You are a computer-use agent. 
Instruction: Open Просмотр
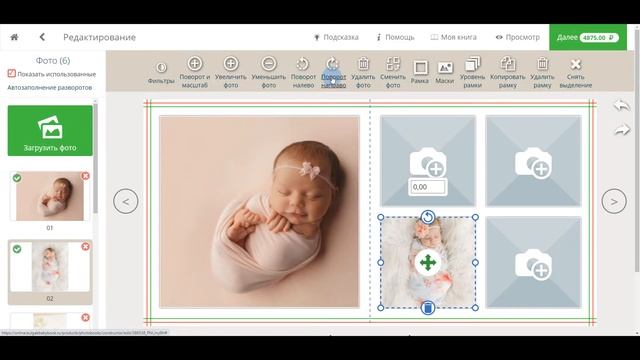[518, 37]
